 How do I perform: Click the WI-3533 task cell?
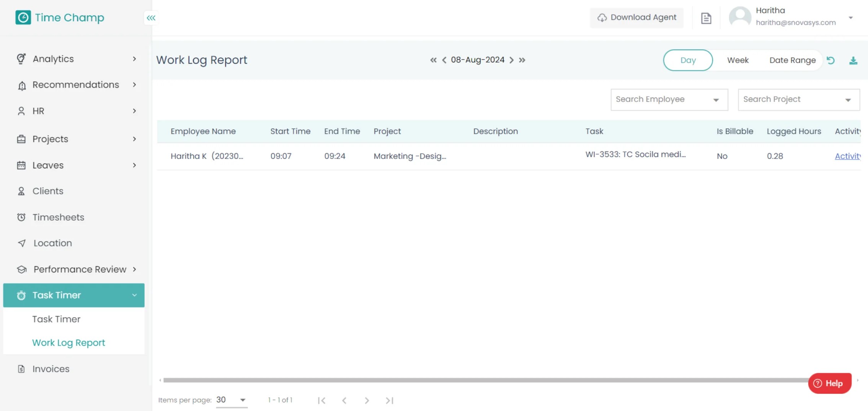tap(635, 154)
